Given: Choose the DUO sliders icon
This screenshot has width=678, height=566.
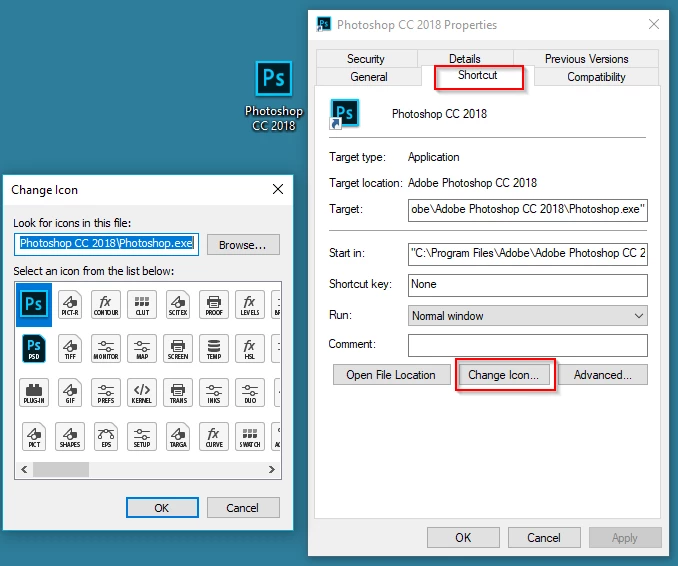Looking at the screenshot, I should pyautogui.click(x=250, y=393).
